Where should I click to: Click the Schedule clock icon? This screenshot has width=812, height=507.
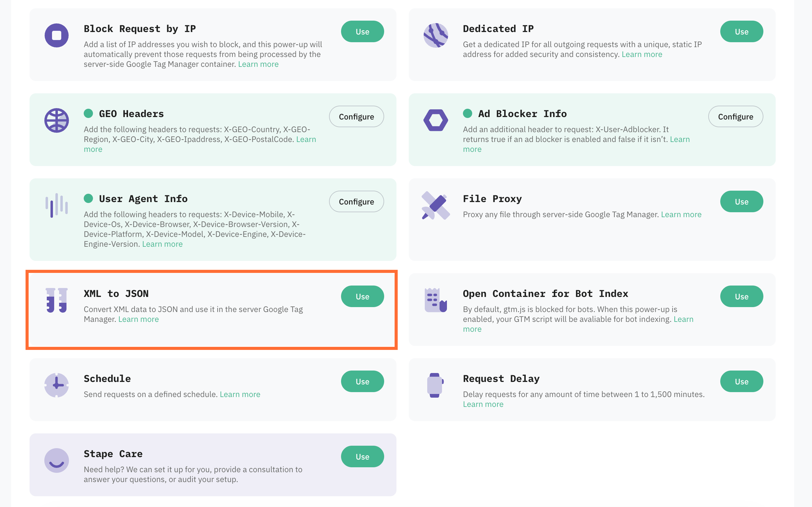[x=57, y=385]
